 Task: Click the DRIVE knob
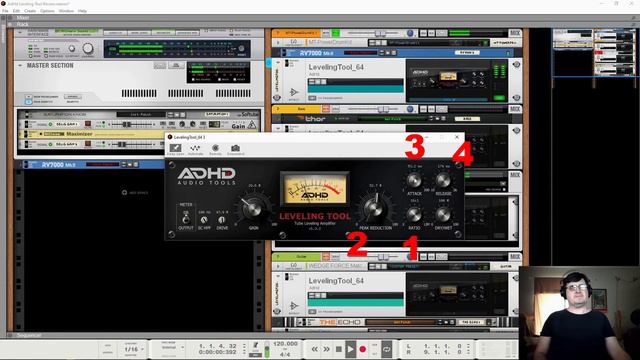(222, 220)
